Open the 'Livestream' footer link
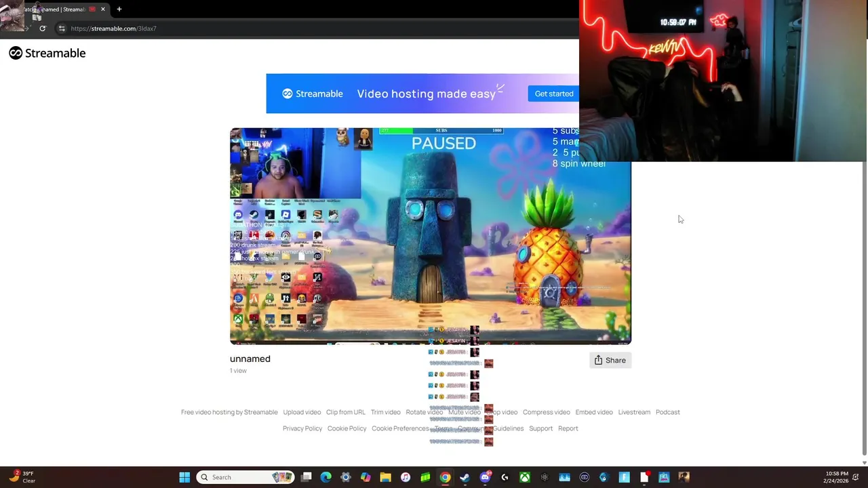 tap(634, 412)
